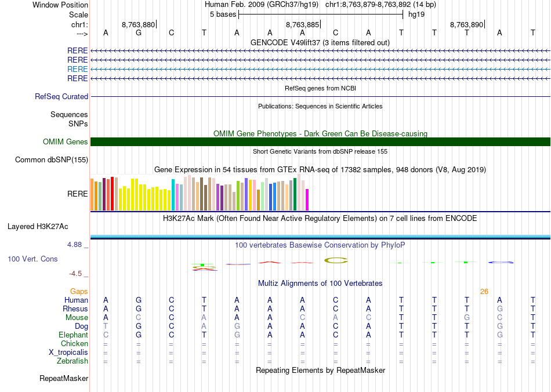The width and height of the screenshot is (551, 392).
Task: Click the hg19 label beside scale bar
Action: coord(416,14)
